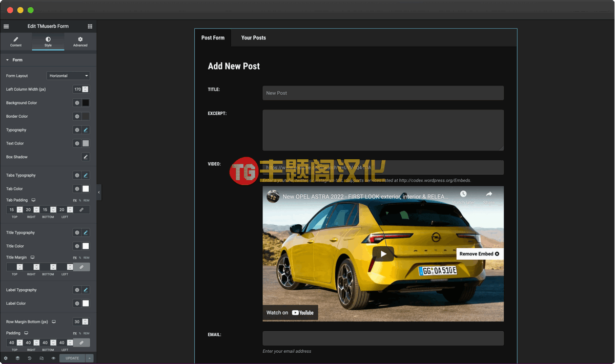615x364 pixels.
Task: Click the Excerpt text area
Action: coord(383,130)
